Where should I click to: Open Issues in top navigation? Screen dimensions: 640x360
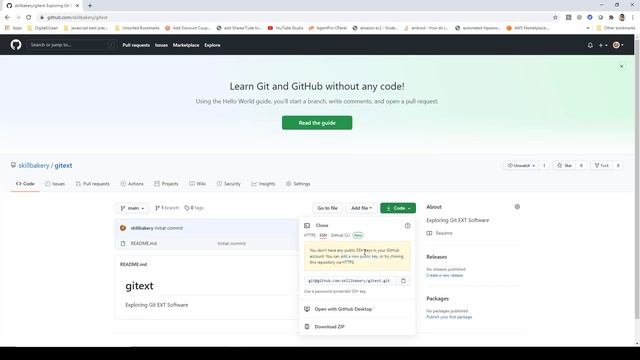tap(161, 45)
